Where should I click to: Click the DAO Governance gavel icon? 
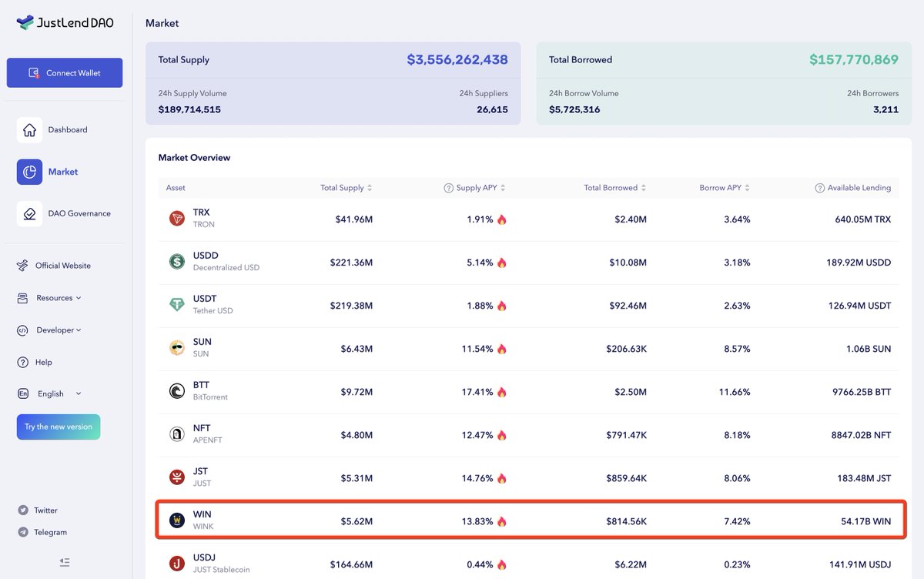click(29, 213)
